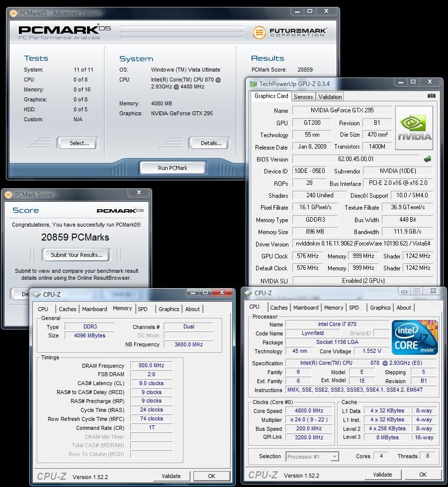This screenshot has height=487, width=448.
Task: Click the BIOS Version field 62.00.45.00.01
Action: coord(356,159)
